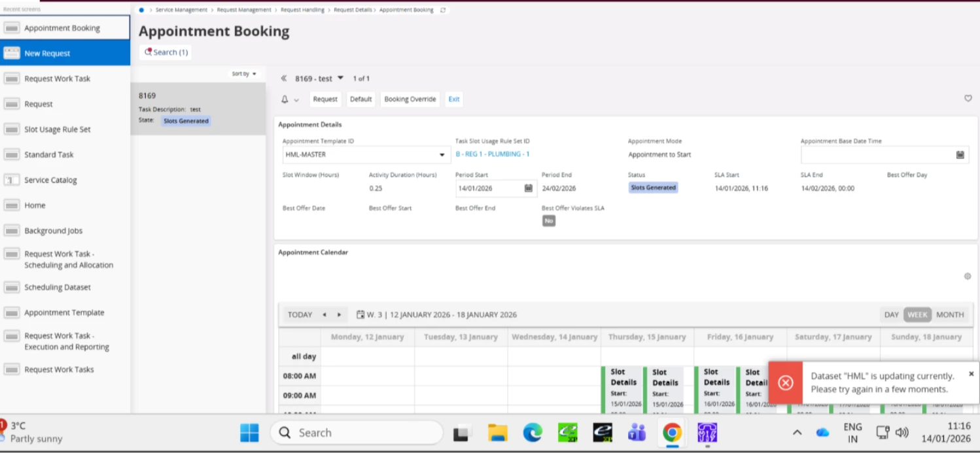
Task: Open the 8169 - test record selector
Action: (x=319, y=78)
